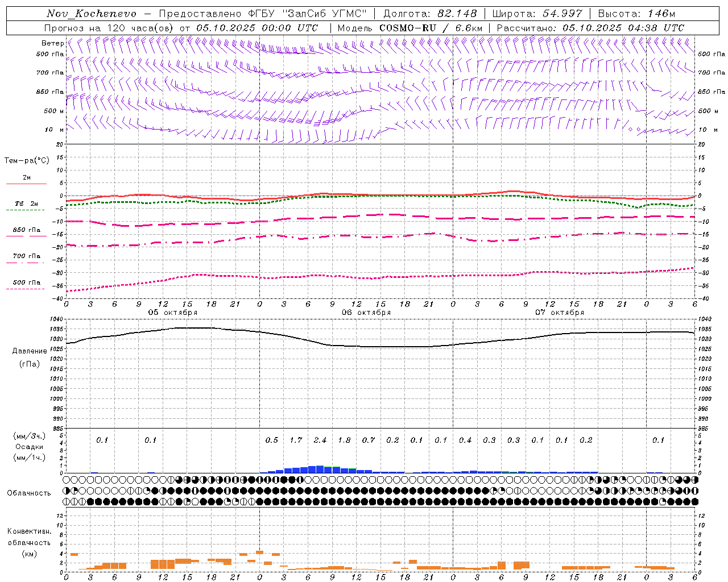Click the '(гПа)' pressure units label
The width and height of the screenshot is (728, 582).
pos(30,364)
